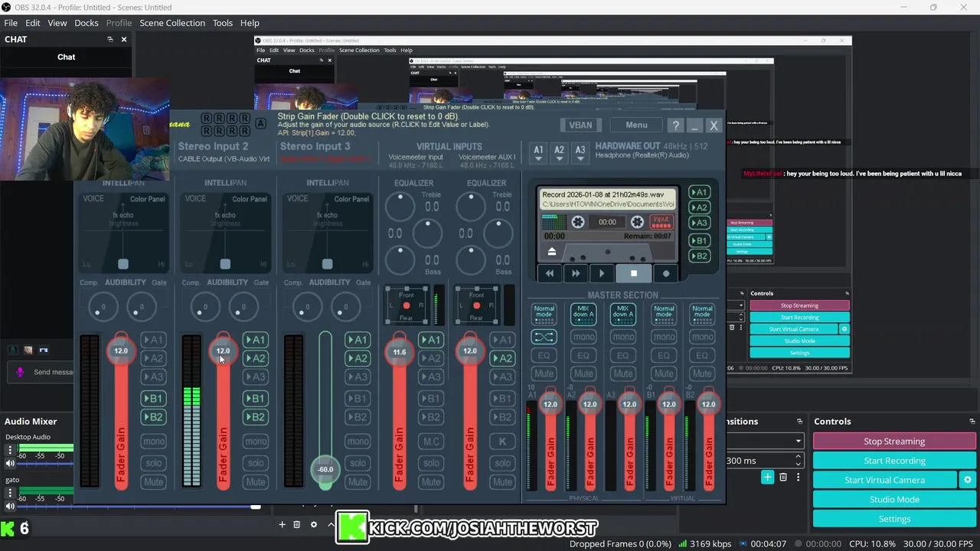Viewport: 980px width, 551px height.
Task: Open the OBS Help menu
Action: (x=250, y=23)
